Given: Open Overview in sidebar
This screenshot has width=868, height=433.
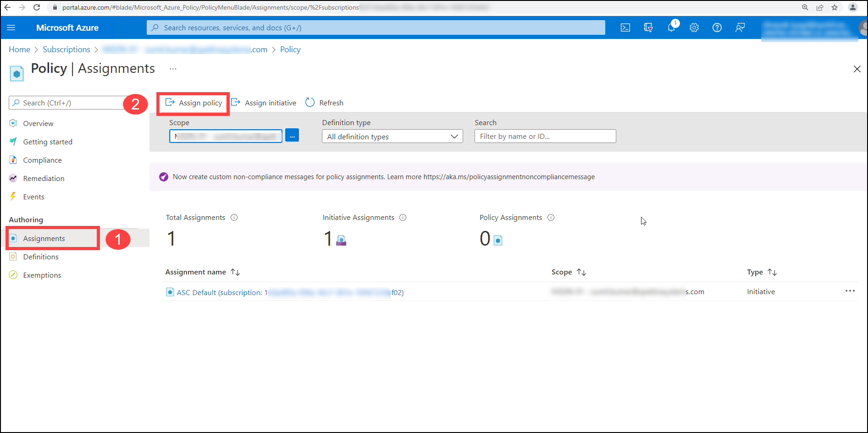Looking at the screenshot, I should pos(38,124).
